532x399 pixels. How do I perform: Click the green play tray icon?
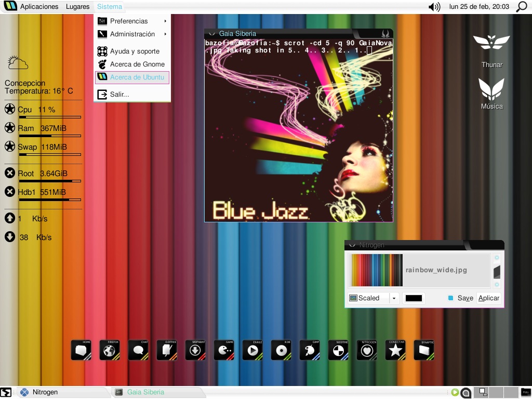pyautogui.click(x=455, y=393)
